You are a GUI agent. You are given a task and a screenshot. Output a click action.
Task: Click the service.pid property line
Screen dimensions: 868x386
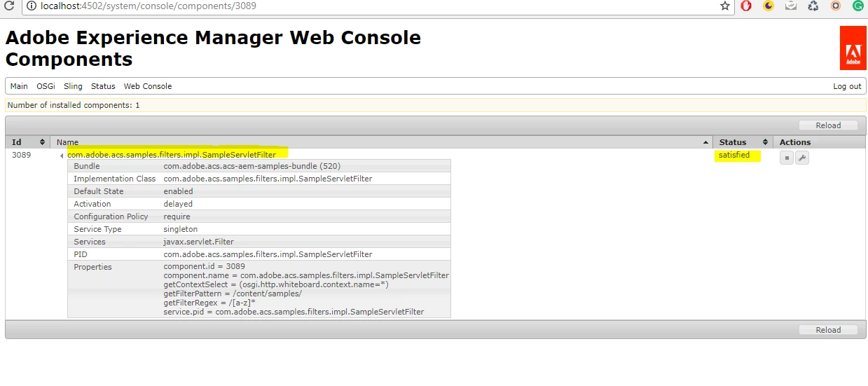click(x=294, y=312)
